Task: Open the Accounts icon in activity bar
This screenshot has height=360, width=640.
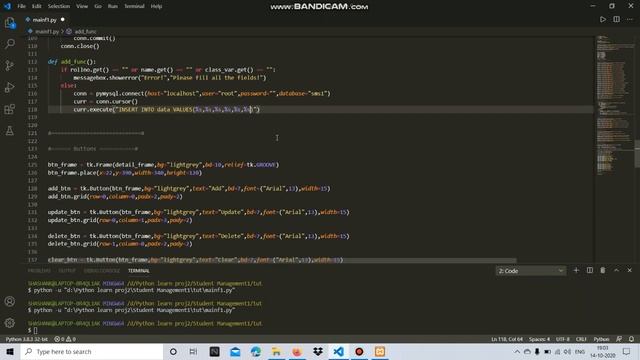Action: tap(10, 301)
